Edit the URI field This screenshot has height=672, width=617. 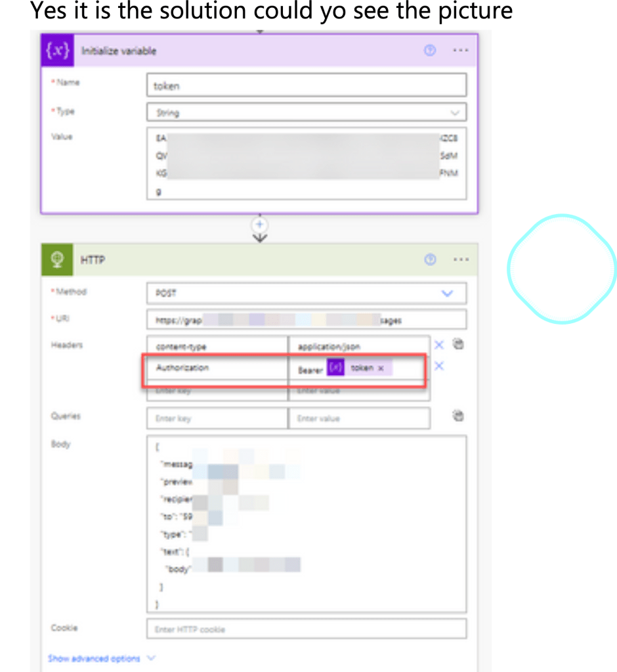coord(307,320)
